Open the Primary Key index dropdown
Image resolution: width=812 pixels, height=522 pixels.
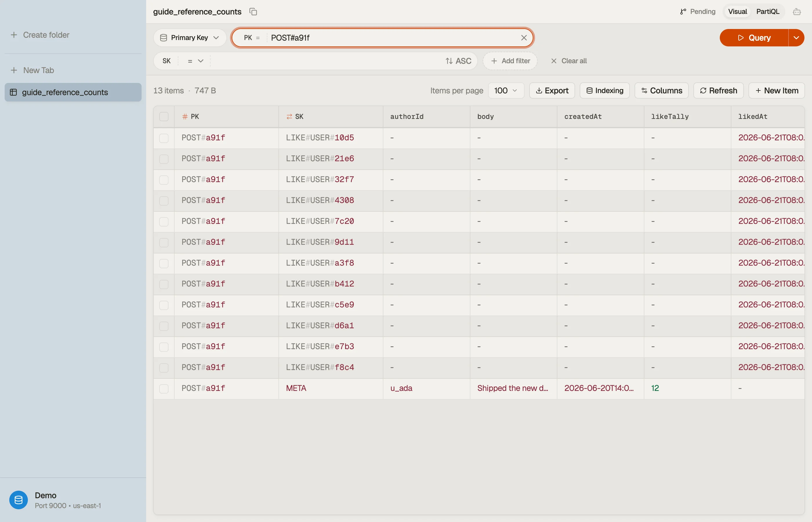190,38
